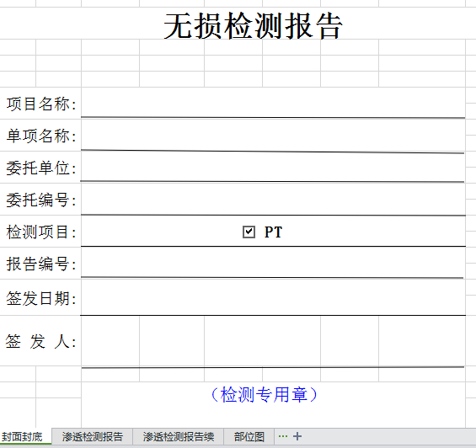The width and height of the screenshot is (476, 448).
Task: Select the 委托单位 entry cell
Action: coord(273,167)
